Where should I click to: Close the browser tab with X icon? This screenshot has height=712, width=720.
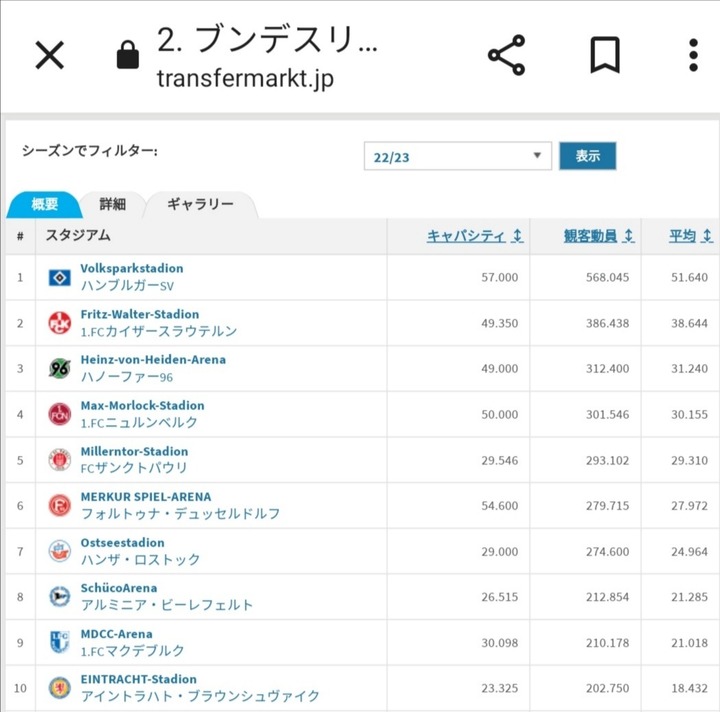(50, 55)
